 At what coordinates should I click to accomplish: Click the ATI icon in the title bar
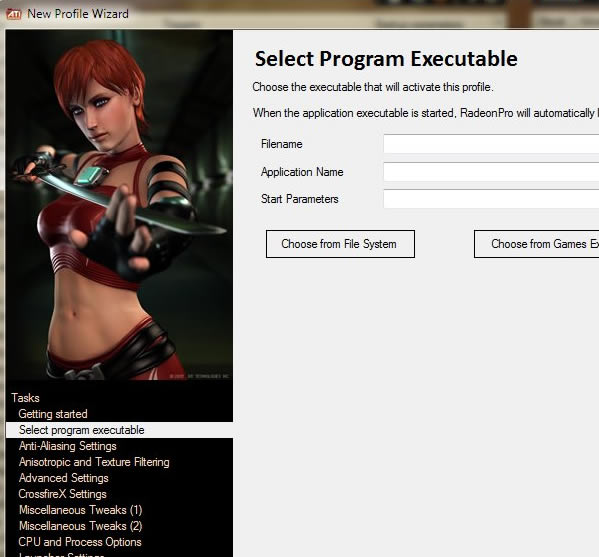pyautogui.click(x=14, y=14)
